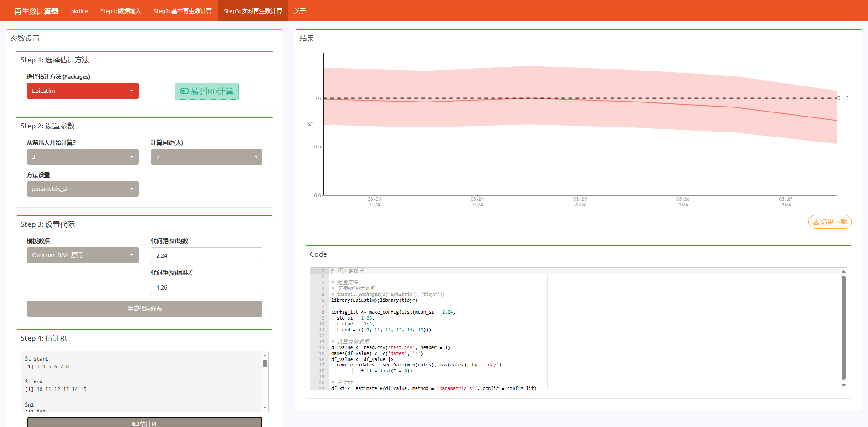Screen dimensions: 868x427
Task: Switch to the Notice tab
Action: pyautogui.click(x=79, y=11)
